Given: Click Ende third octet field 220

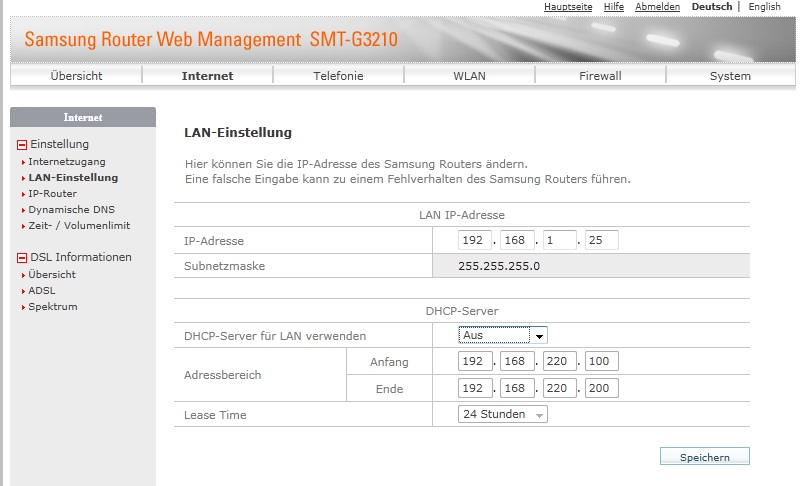Looking at the screenshot, I should click(560, 388).
